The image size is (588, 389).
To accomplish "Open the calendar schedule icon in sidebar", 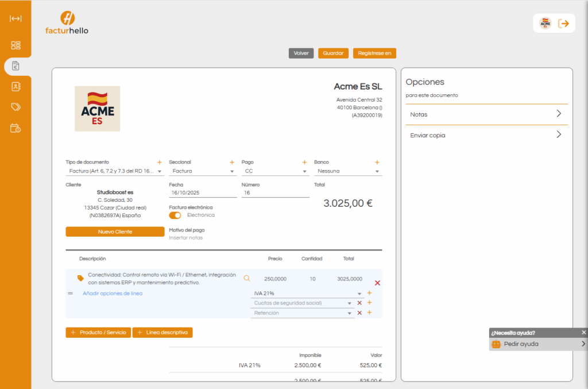I will [x=16, y=128].
